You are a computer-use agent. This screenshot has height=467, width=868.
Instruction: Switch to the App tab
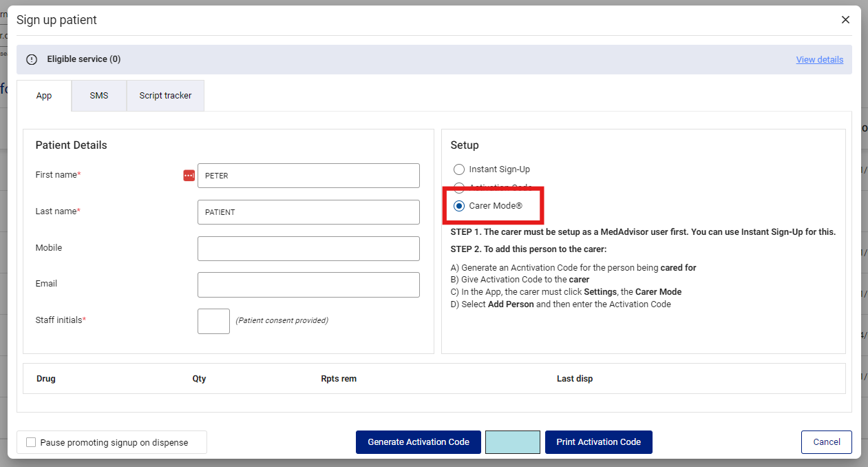click(x=44, y=96)
